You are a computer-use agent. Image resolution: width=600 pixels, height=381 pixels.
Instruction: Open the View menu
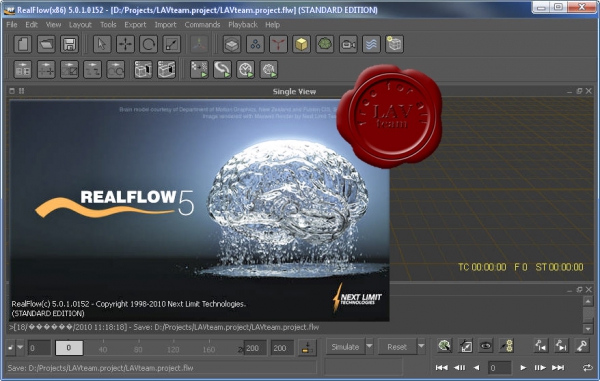[x=53, y=24]
